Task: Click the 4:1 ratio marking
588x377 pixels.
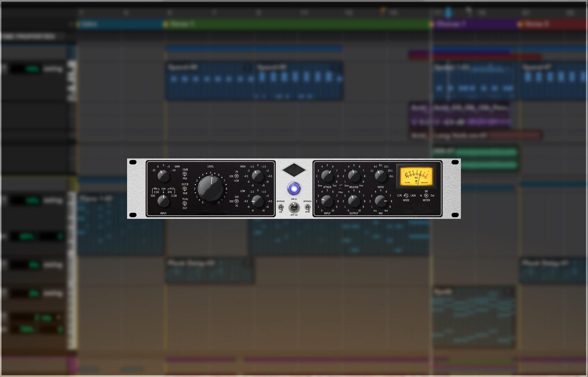Action: tap(375, 167)
